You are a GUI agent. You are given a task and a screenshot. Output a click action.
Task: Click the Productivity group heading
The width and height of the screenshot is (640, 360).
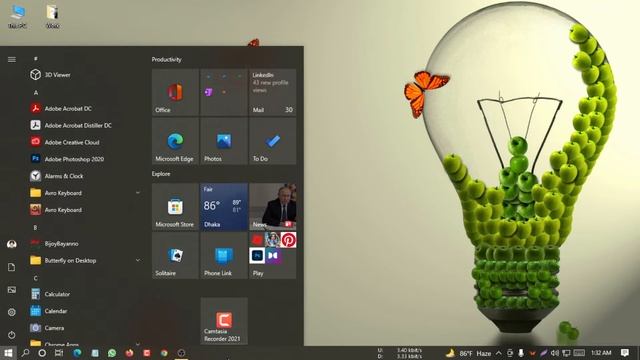coord(167,60)
